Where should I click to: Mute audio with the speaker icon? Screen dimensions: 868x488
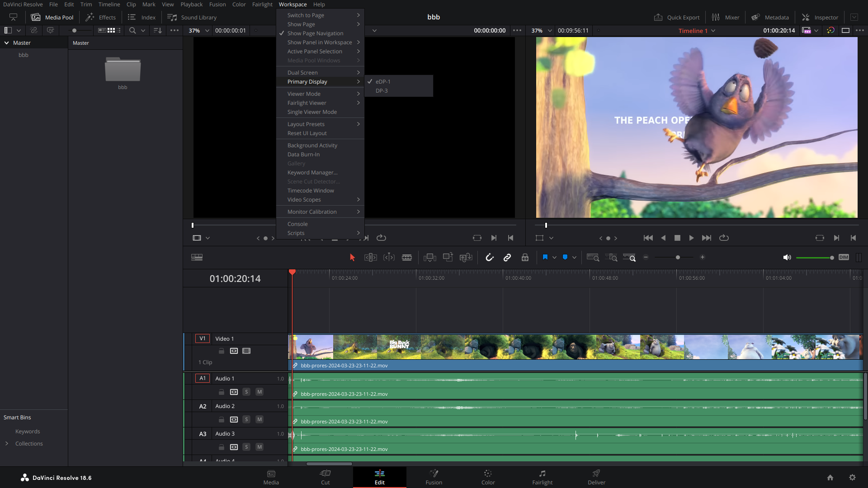coord(787,258)
